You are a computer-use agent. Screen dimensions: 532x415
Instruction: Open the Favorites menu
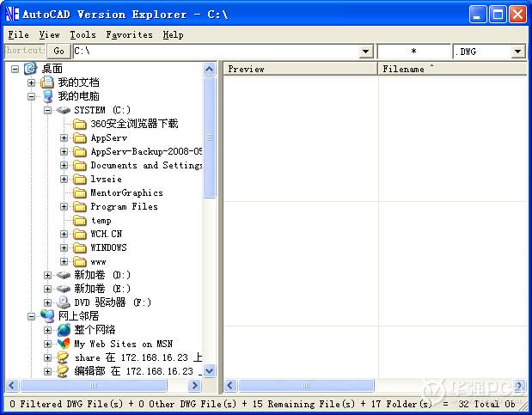click(x=129, y=34)
